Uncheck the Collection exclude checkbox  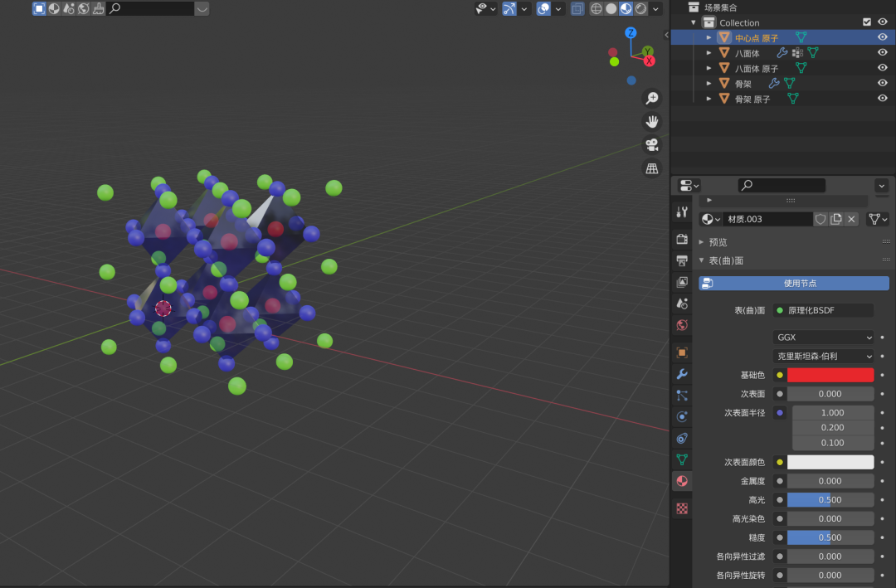[x=867, y=22]
